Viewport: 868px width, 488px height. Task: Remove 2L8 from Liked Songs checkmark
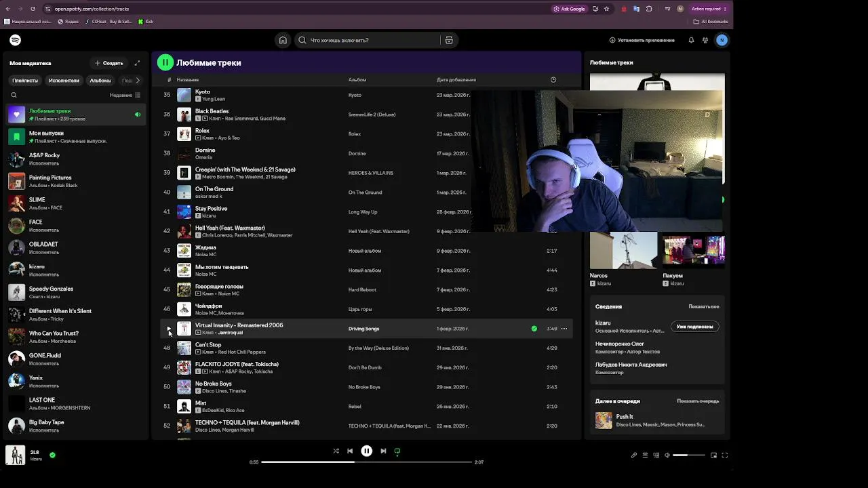[52, 455]
